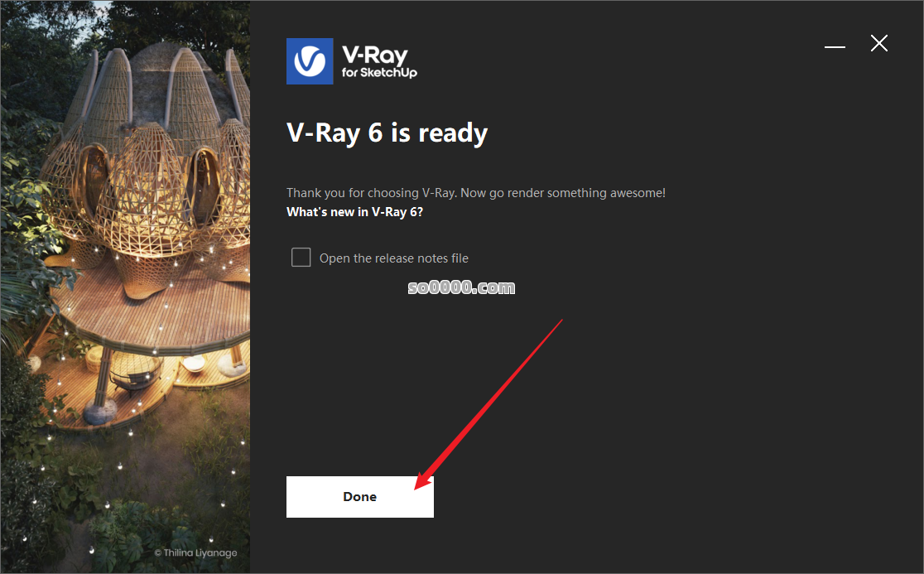Open the "What's new in V-Ray 6?" link
The height and width of the screenshot is (574, 924).
click(354, 212)
